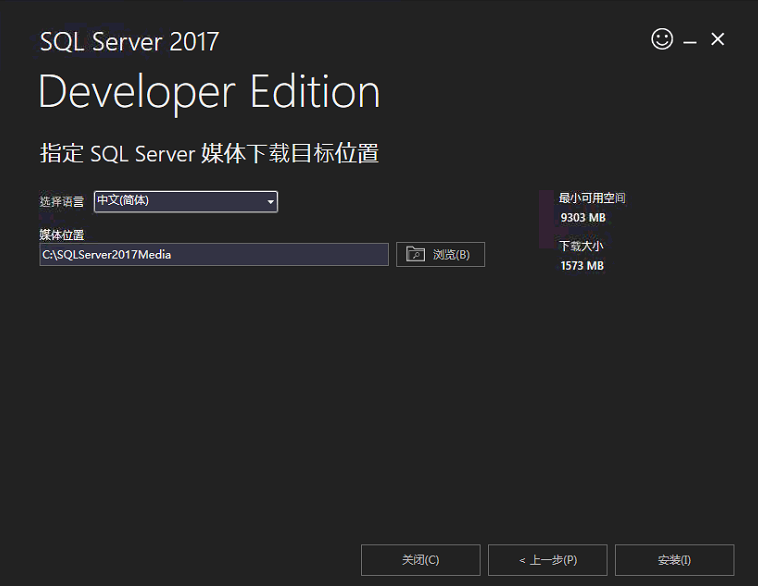This screenshot has height=586, width=758.
Task: Go back with < 上一步(P) button
Action: [548, 560]
